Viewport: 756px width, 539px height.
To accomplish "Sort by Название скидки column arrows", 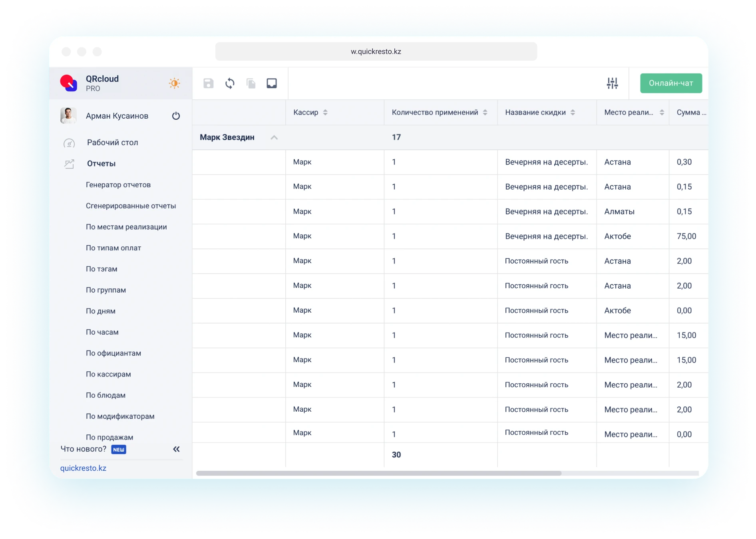I will pos(573,113).
